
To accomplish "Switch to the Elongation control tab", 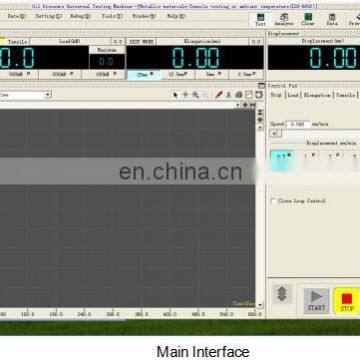I will [317, 95].
